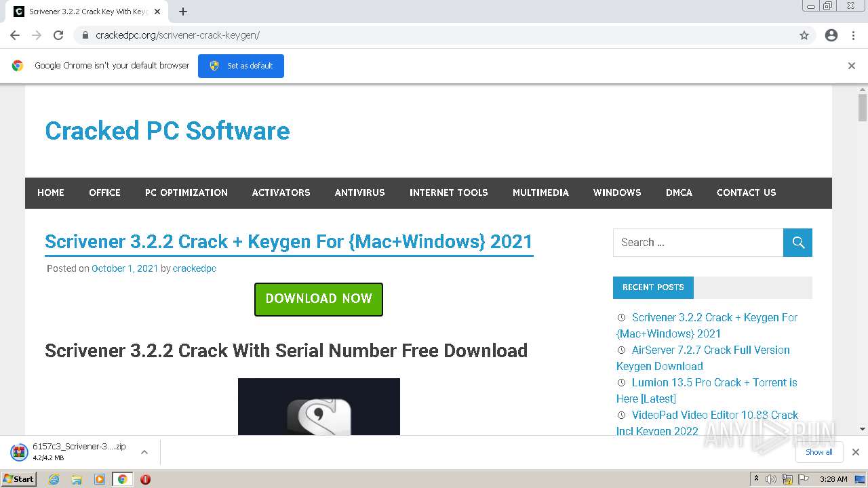Image resolution: width=868 pixels, height=488 pixels.
Task: Go to the HOME menu item
Action: click(51, 192)
